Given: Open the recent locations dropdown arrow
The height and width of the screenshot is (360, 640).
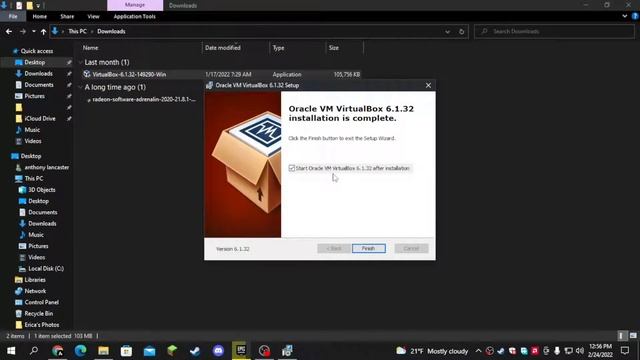Looking at the screenshot, I should point(33,31).
